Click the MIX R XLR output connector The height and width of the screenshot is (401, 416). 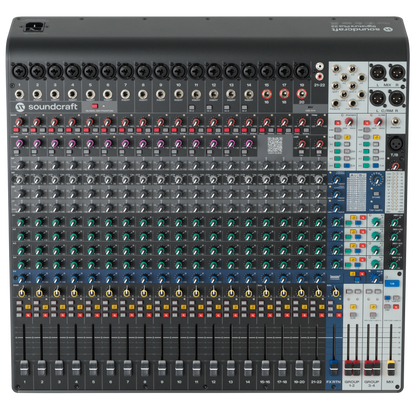tap(397, 72)
